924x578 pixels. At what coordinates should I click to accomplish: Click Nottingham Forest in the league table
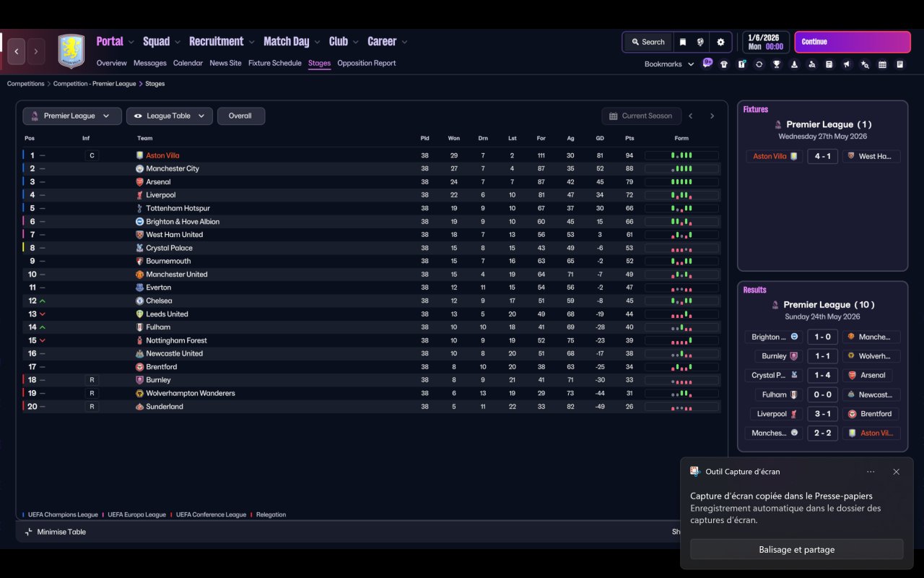[177, 340]
